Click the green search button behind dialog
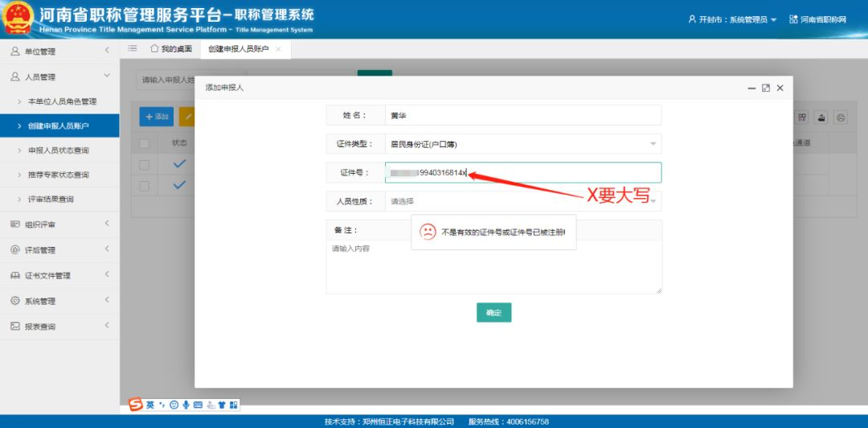868x428 pixels. pyautogui.click(x=375, y=72)
